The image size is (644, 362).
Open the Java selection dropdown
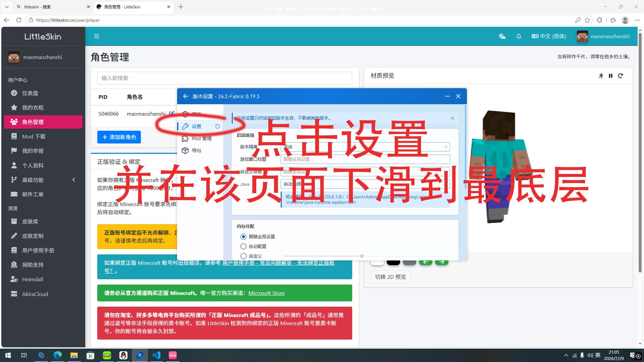click(x=365, y=184)
